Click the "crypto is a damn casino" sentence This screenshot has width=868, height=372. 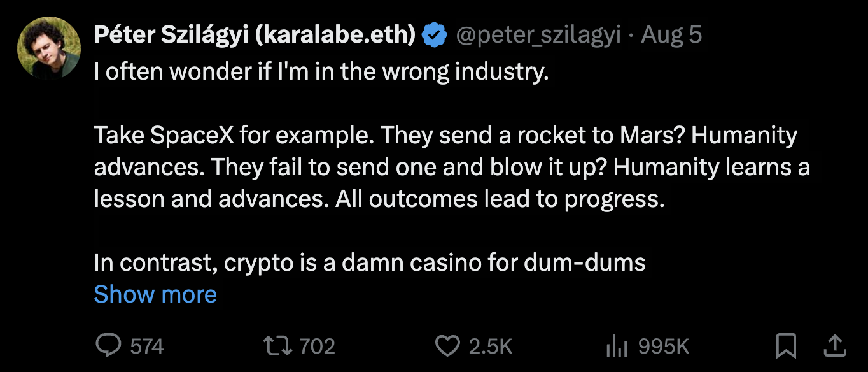pyautogui.click(x=369, y=262)
